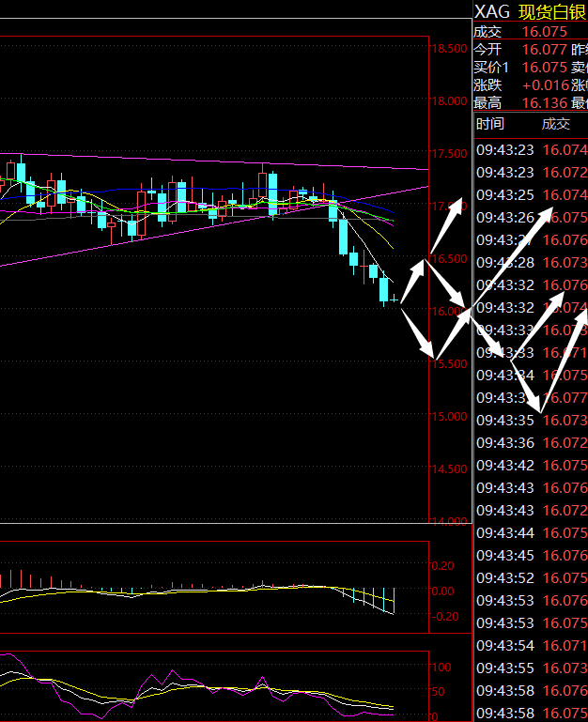Image resolution: width=588 pixels, height=722 pixels.
Task: Select the 09:43:42 tick row
Action: pos(532,466)
